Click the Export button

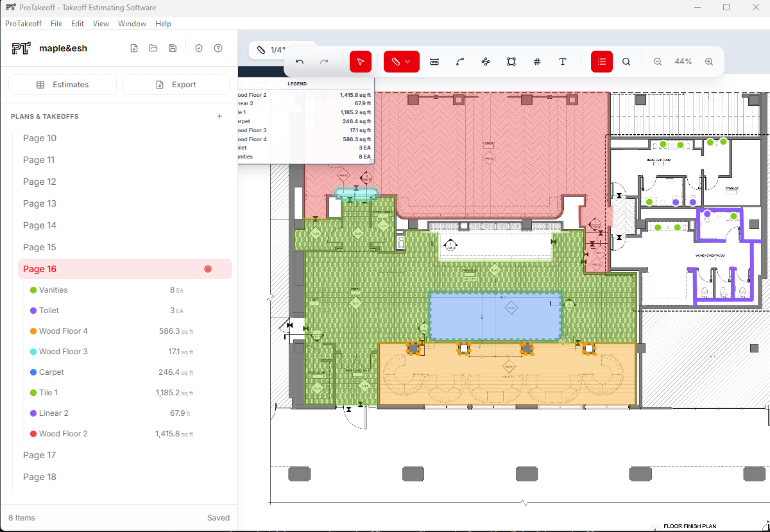(175, 84)
